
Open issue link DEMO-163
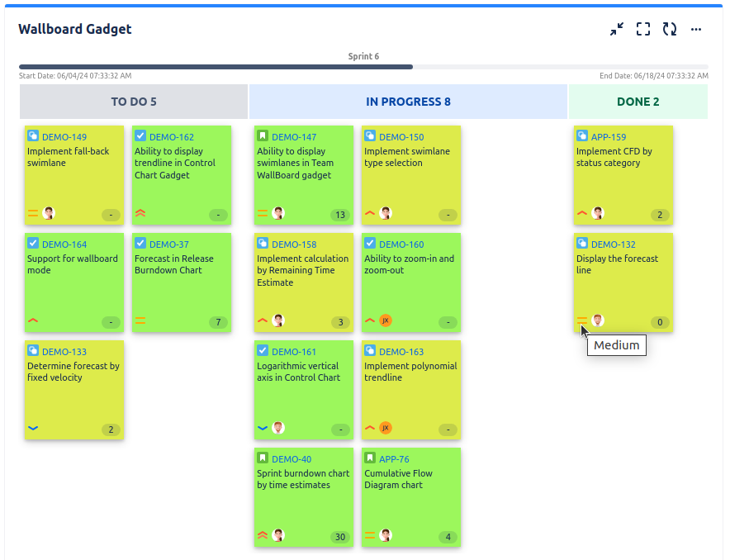point(401,352)
